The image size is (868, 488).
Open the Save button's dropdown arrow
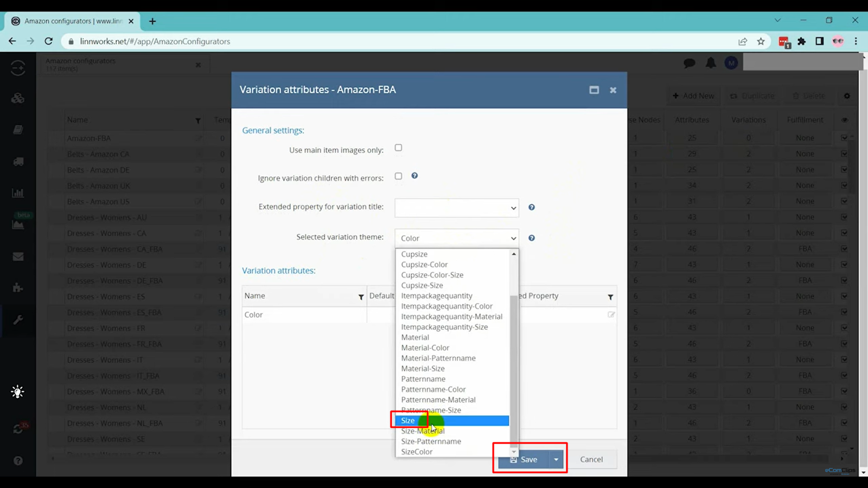pyautogui.click(x=556, y=459)
